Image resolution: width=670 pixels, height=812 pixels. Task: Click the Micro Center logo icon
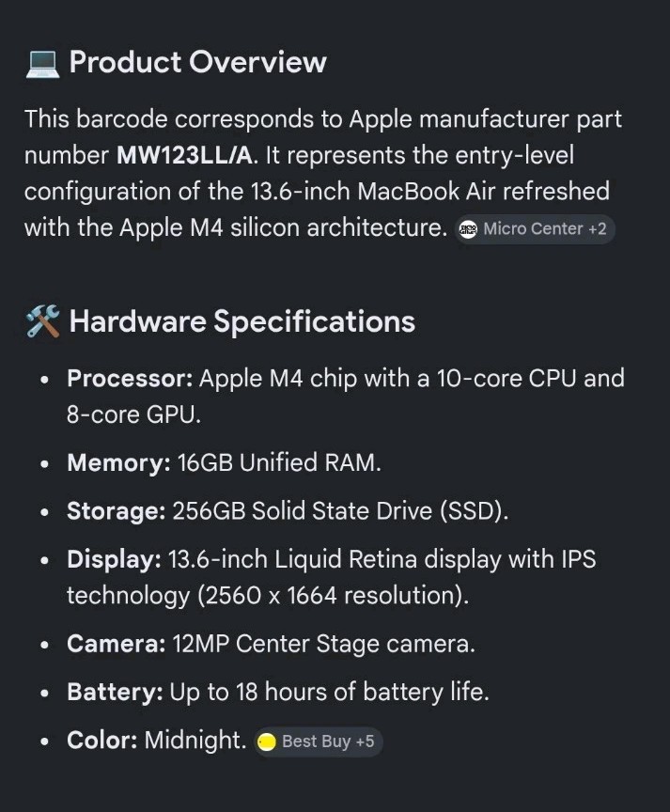pyautogui.click(x=469, y=229)
